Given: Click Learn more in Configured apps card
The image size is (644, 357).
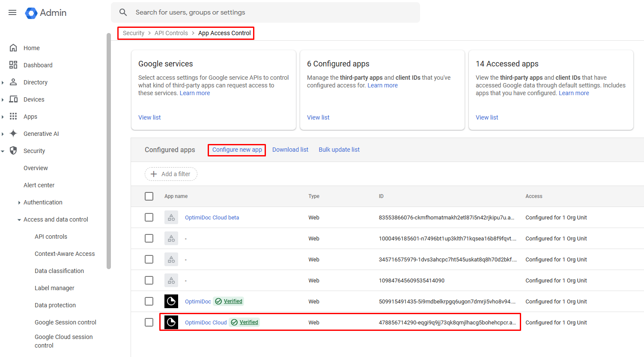Looking at the screenshot, I should click(x=383, y=85).
